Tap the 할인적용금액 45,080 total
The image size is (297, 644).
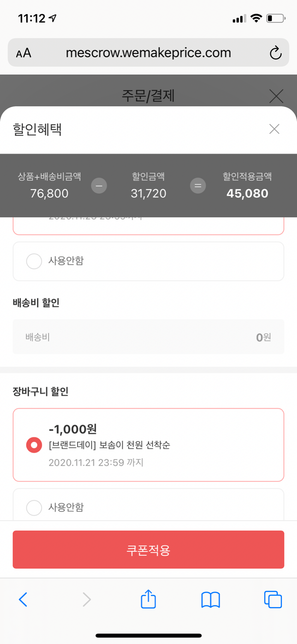click(x=247, y=193)
